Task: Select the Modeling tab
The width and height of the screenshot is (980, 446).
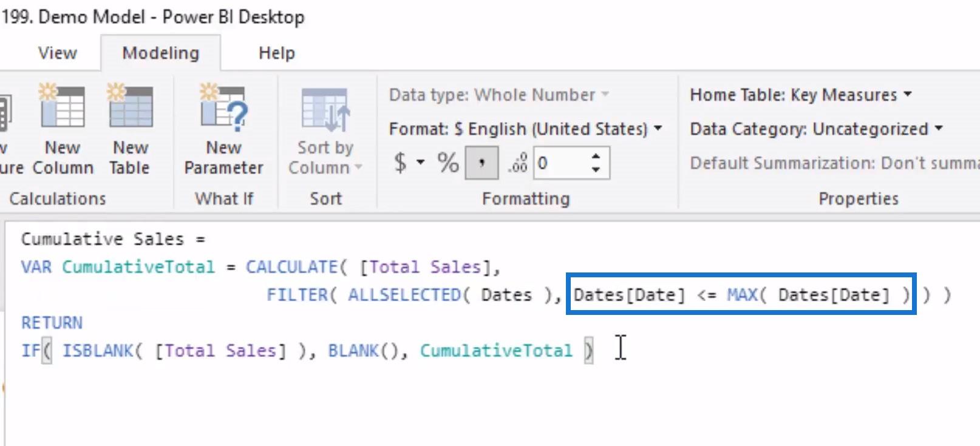Action: coord(161,53)
